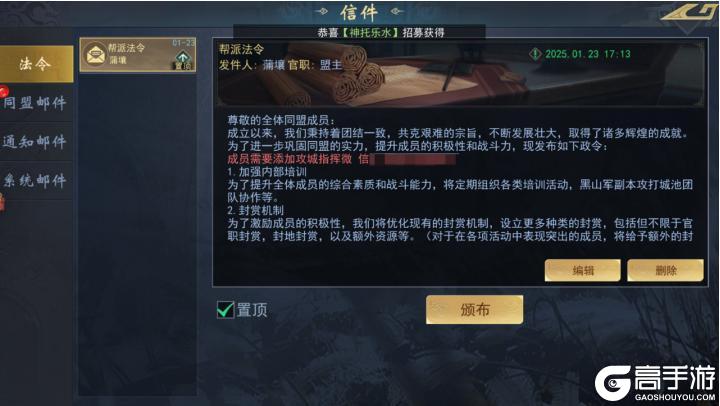Click the 颁布 publish button
The image size is (720, 406).
point(474,310)
